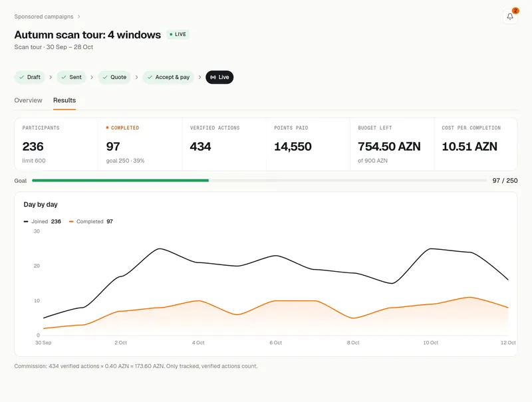
Task: Click the Commission footnote text
Action: [x=136, y=366]
